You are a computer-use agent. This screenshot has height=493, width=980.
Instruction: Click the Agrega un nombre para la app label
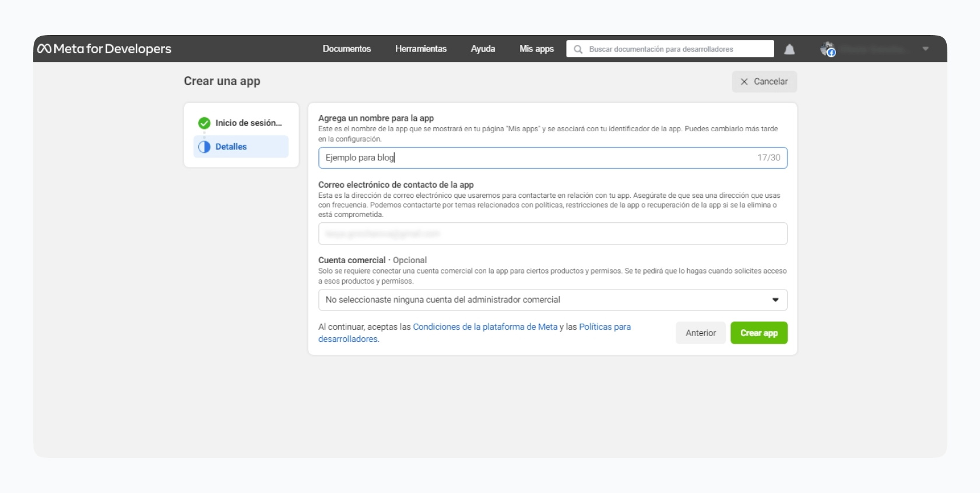(x=376, y=118)
